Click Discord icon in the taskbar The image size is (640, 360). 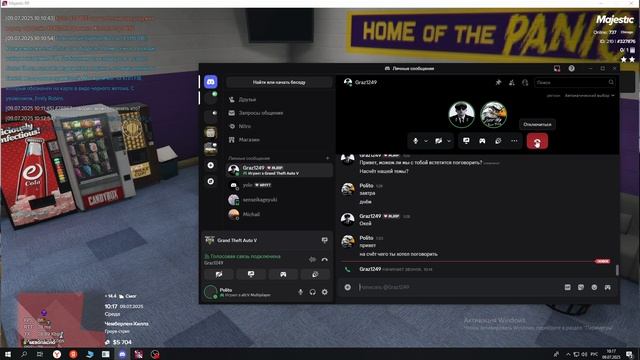(122, 354)
